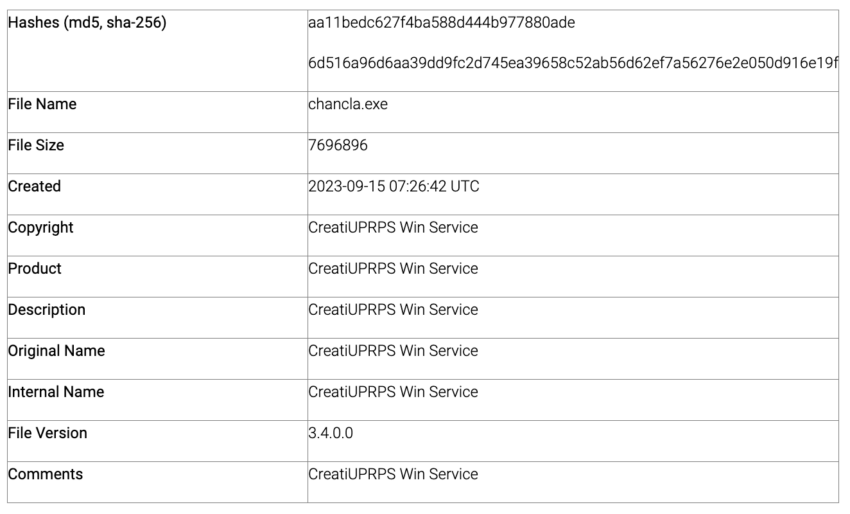The image size is (850, 514).
Task: Select the version number 3.4.0.0
Action: 331,433
